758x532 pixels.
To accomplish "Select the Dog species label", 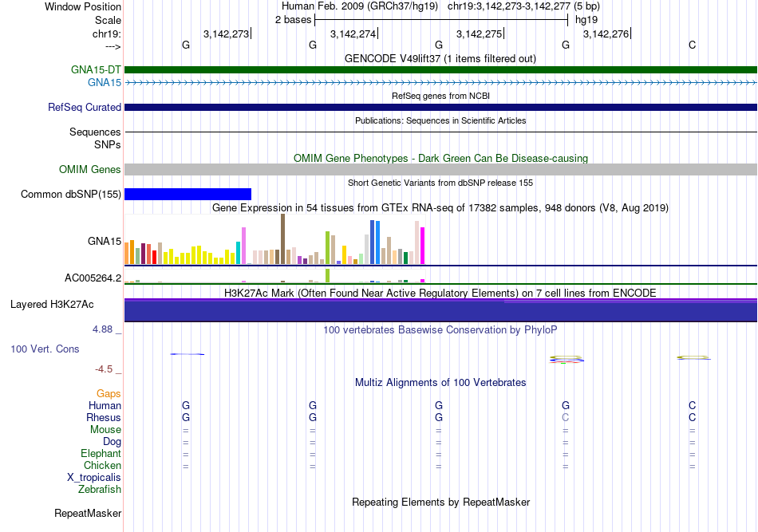I will click(113, 442).
